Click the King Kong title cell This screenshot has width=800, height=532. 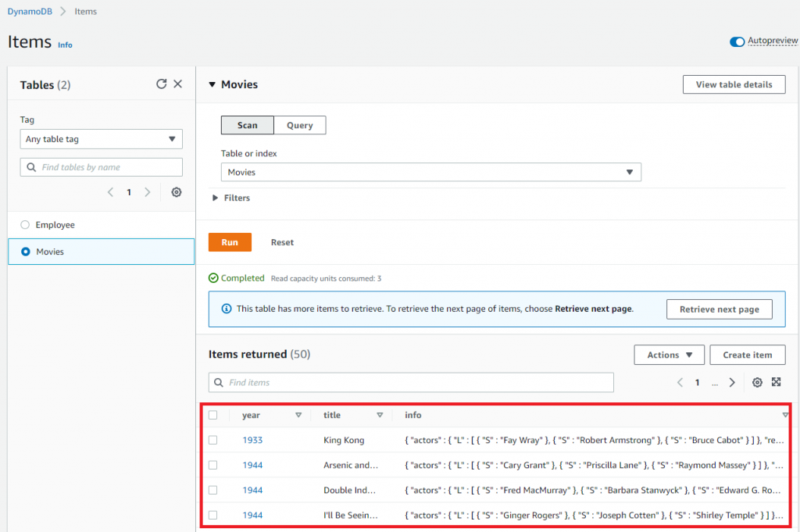[344, 440]
